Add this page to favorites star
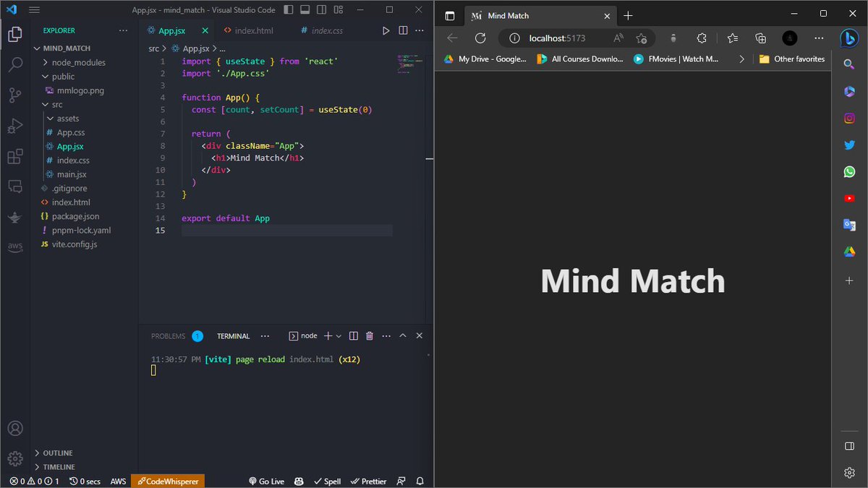868x488 pixels. click(x=642, y=38)
